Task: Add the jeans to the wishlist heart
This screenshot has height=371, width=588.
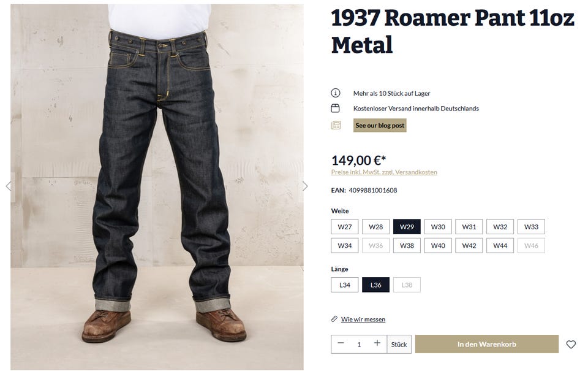Action: click(x=571, y=345)
